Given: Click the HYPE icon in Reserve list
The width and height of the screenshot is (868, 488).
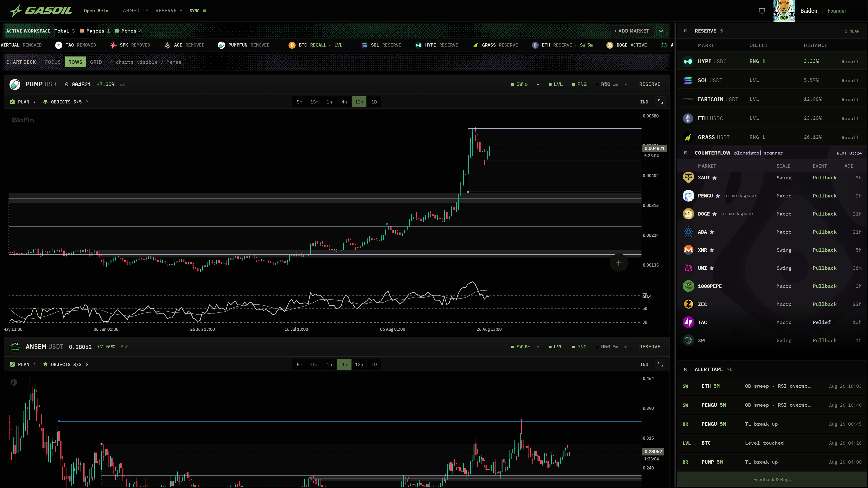Looking at the screenshot, I should (688, 61).
